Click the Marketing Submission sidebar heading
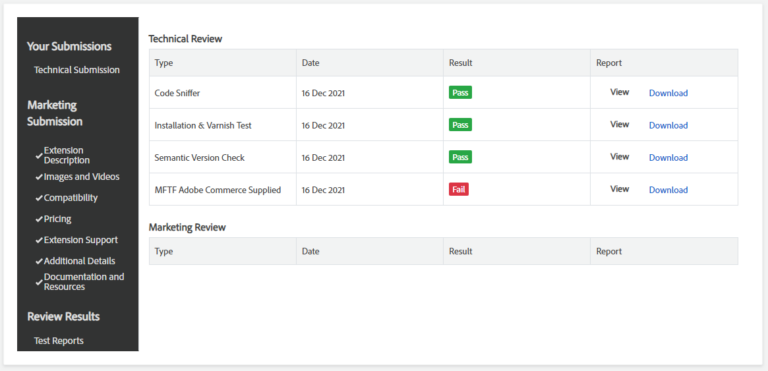 (x=55, y=113)
